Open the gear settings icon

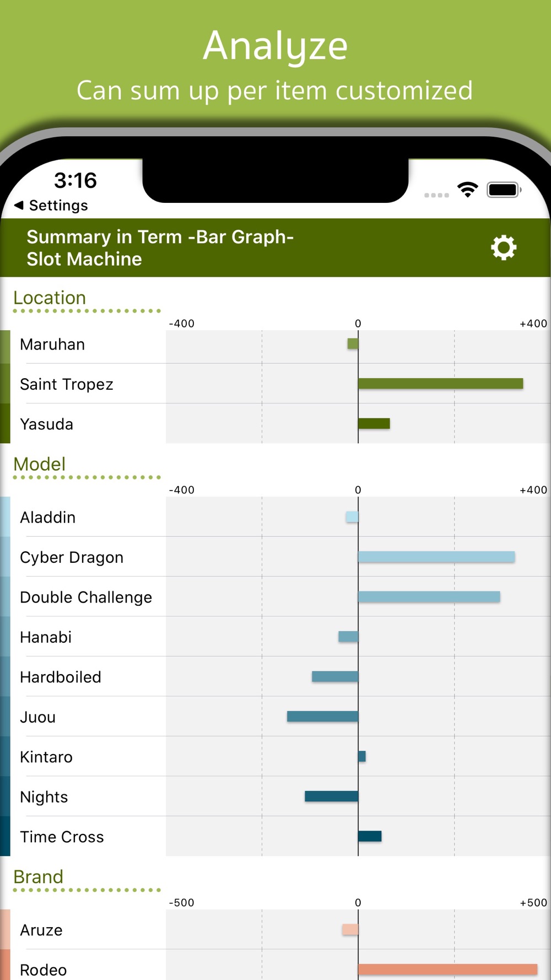(504, 247)
